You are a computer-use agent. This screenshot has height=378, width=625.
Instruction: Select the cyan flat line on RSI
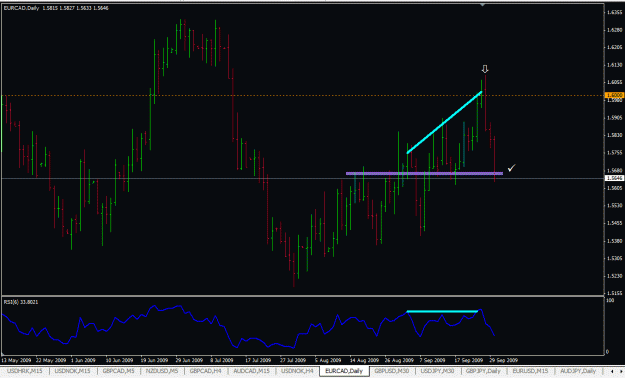[442, 311]
